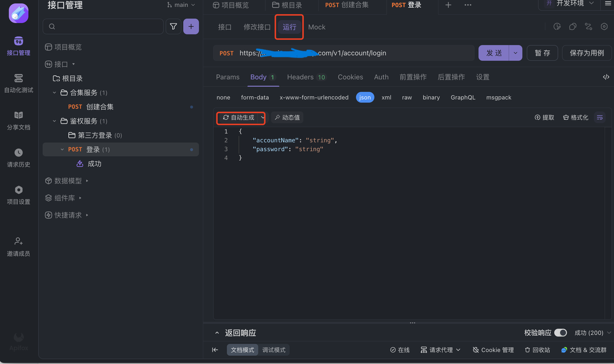The height and width of the screenshot is (364, 614).
Task: Open the code view icon beside 设置 tab
Action: click(606, 77)
